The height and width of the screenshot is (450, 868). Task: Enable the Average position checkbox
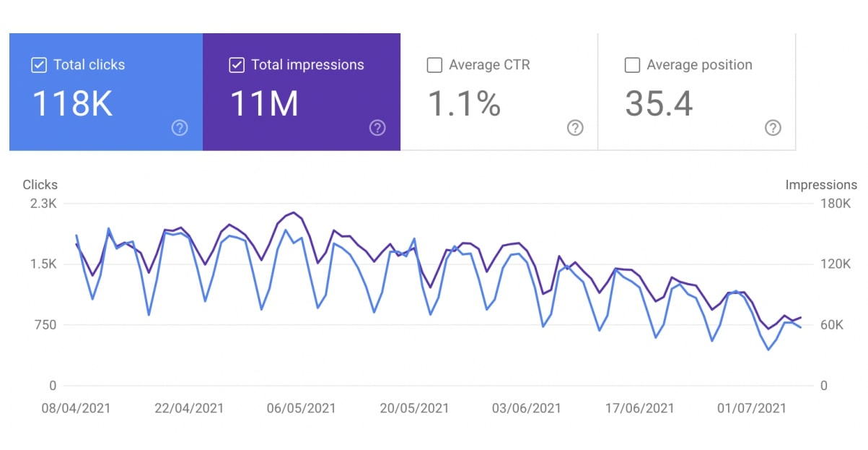pyautogui.click(x=631, y=65)
